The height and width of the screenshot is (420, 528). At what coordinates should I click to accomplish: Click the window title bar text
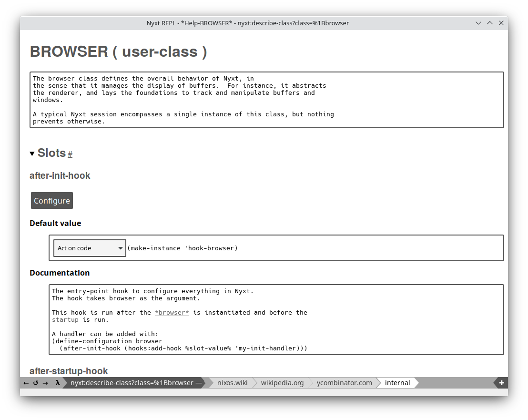click(x=247, y=23)
